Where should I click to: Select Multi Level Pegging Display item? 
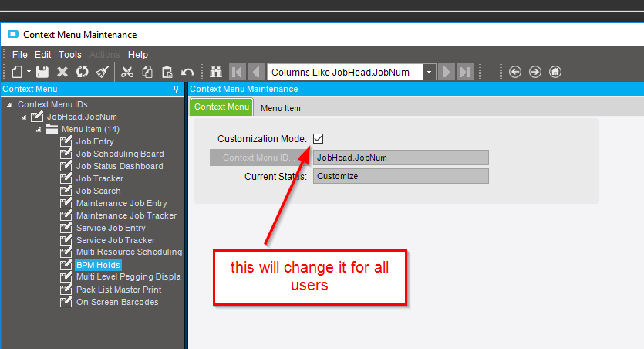click(129, 276)
